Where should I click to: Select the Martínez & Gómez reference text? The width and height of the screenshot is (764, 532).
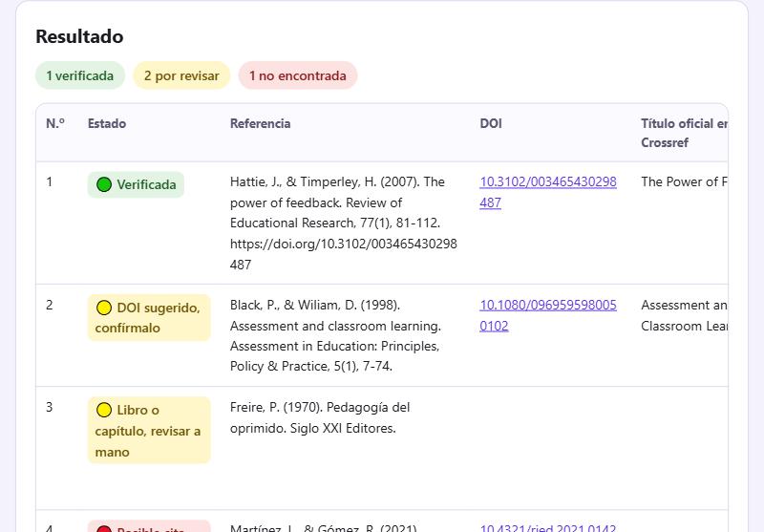pyautogui.click(x=324, y=527)
